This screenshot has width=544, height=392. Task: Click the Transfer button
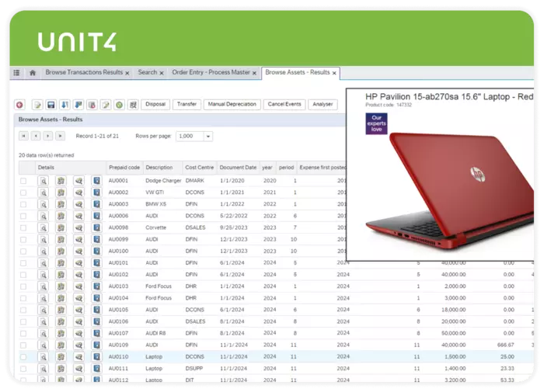click(187, 104)
